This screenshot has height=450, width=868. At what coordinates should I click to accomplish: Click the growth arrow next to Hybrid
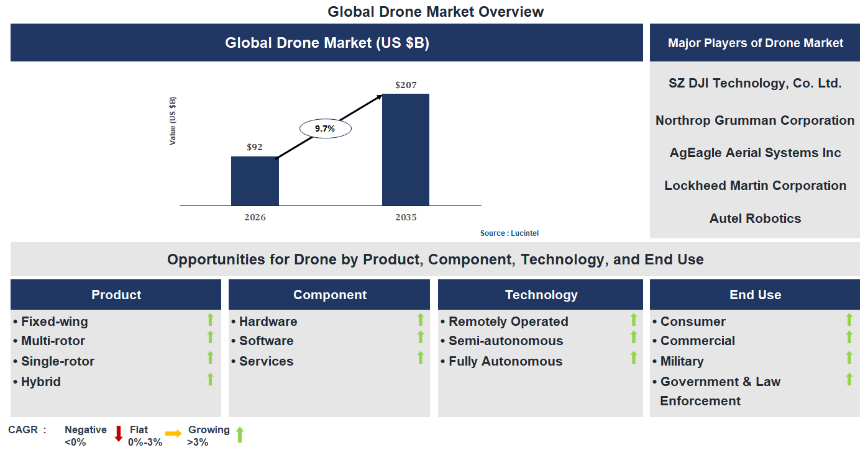pos(212,379)
